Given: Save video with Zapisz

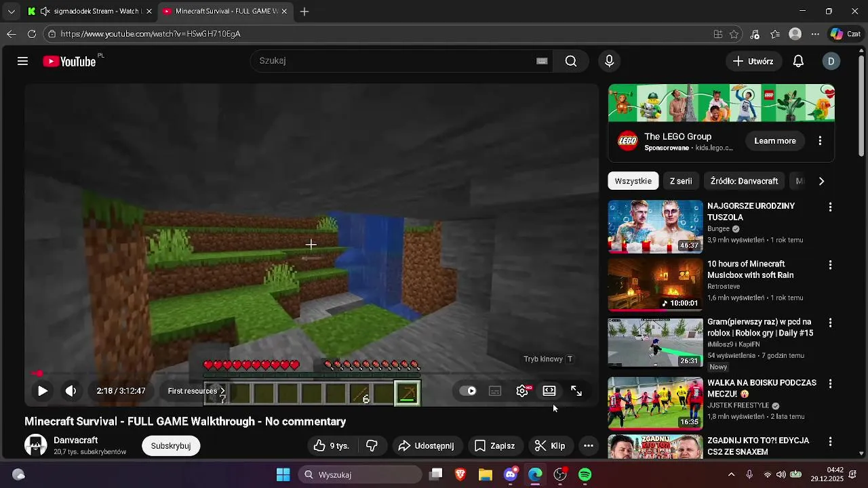Looking at the screenshot, I should 495,446.
